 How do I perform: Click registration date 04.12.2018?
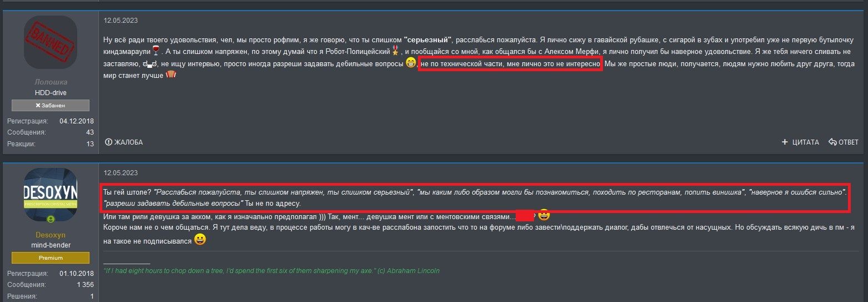click(x=77, y=121)
